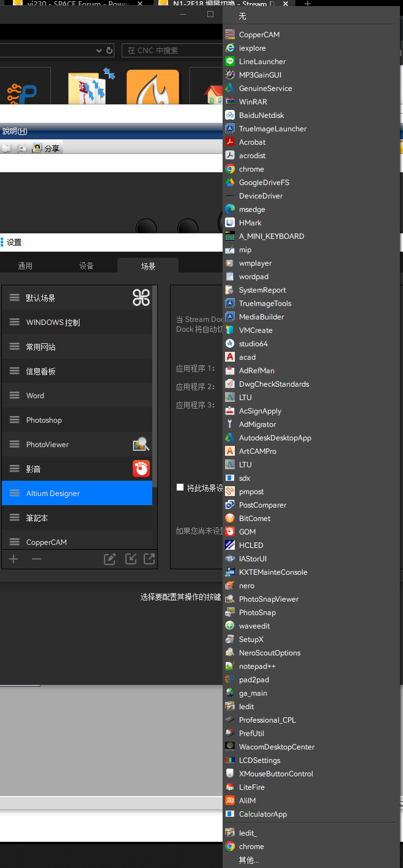Click the 分享 share toolbar button
This screenshot has width=403, height=868.
tap(46, 148)
